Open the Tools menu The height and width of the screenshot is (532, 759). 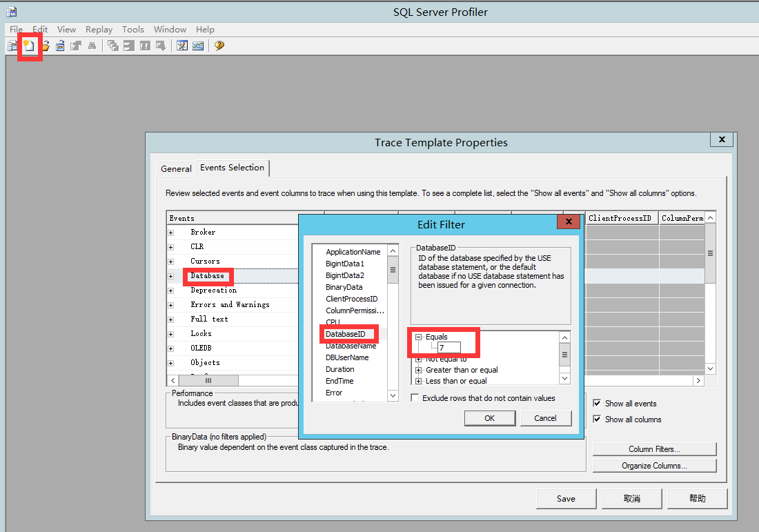[133, 30]
